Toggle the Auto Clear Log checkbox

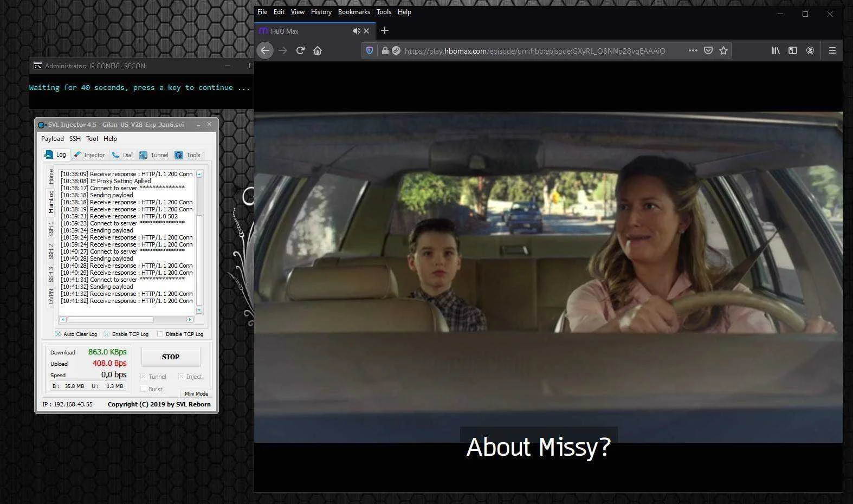click(x=57, y=334)
